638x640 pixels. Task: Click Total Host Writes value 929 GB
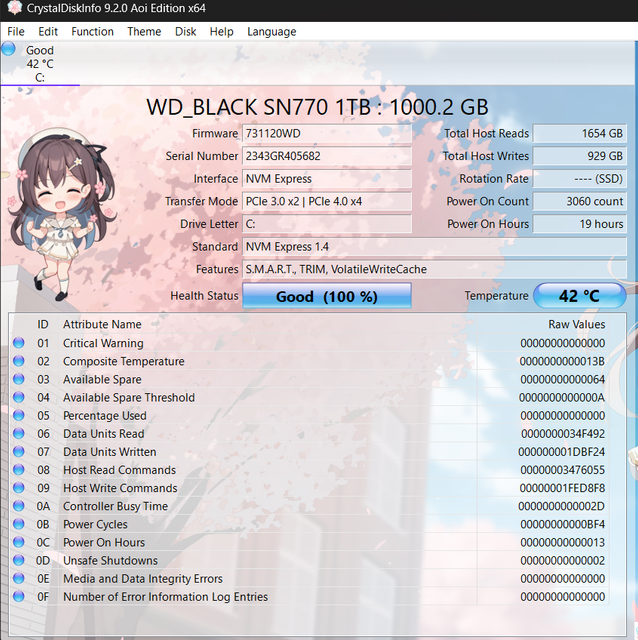click(580, 156)
